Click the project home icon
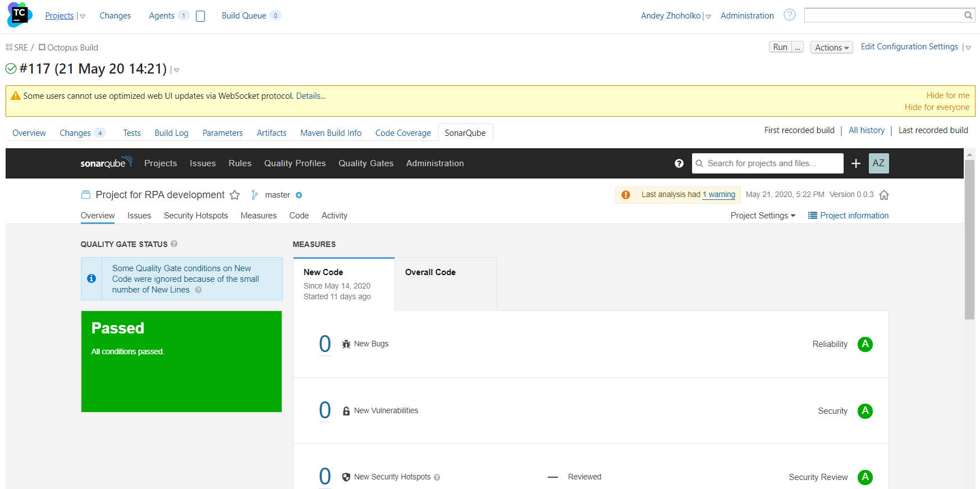Image resolution: width=980 pixels, height=489 pixels. (884, 195)
